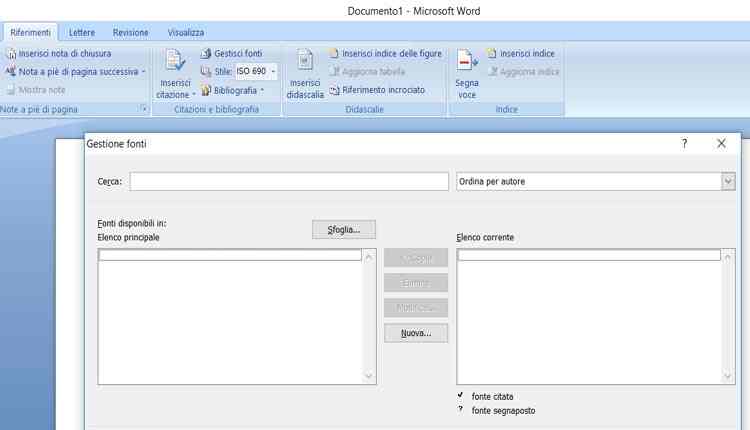Viewport: 750px width, 430px height.
Task: Click the Elenco principale scroll down arrow
Action: point(369,376)
